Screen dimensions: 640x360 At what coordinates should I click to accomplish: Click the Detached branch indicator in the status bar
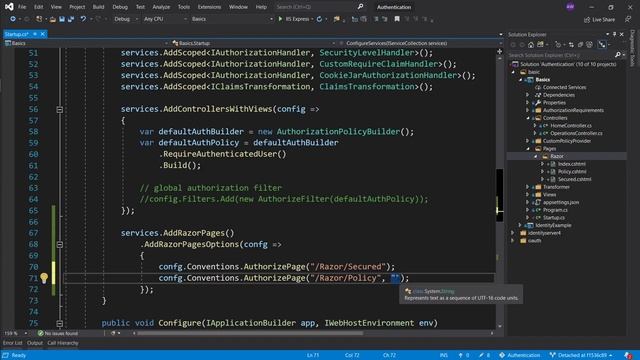click(581, 355)
